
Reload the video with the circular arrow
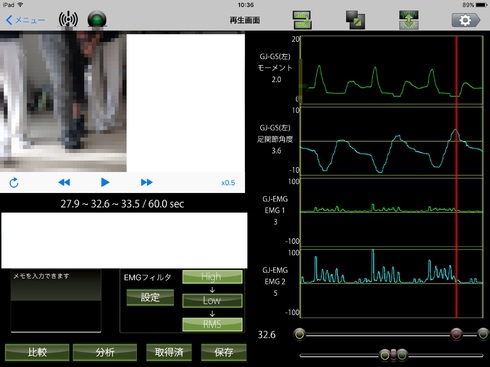(14, 183)
